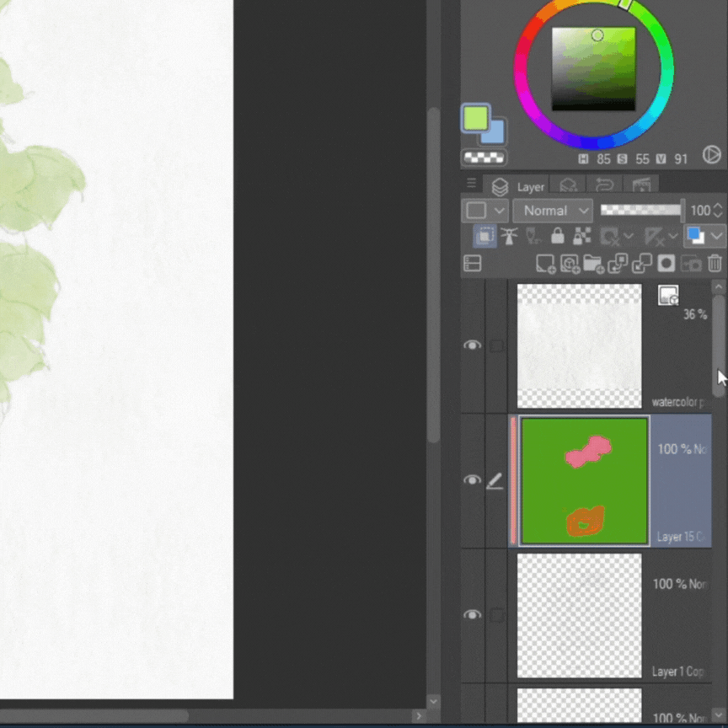This screenshot has width=728, height=728.
Task: Open the Normal blending mode dropdown
Action: pyautogui.click(x=553, y=211)
